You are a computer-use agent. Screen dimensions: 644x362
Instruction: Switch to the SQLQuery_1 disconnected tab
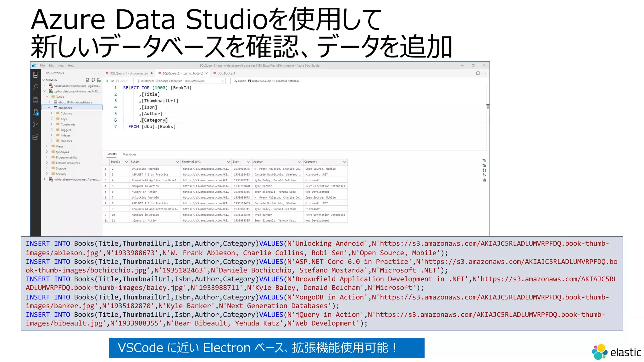click(129, 73)
